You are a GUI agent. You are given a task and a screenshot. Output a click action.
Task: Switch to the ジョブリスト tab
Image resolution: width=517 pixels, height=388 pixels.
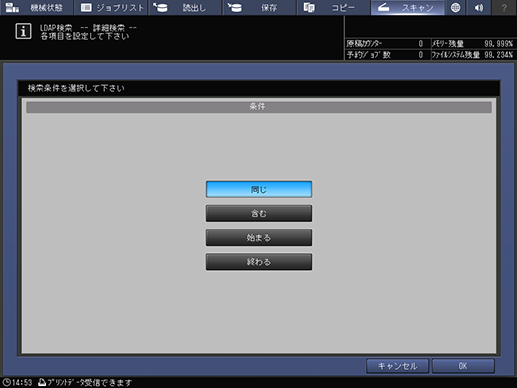(x=111, y=7)
